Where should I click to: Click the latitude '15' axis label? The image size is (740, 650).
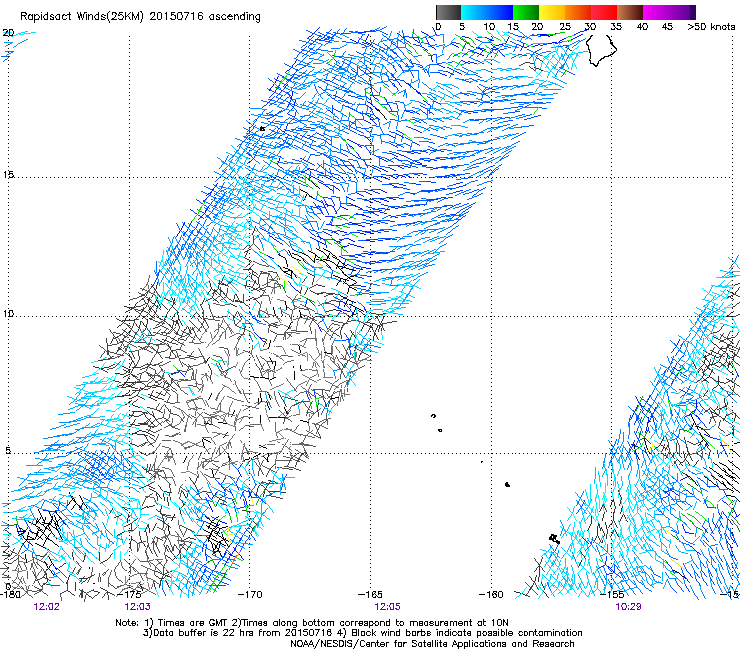pos(8,175)
